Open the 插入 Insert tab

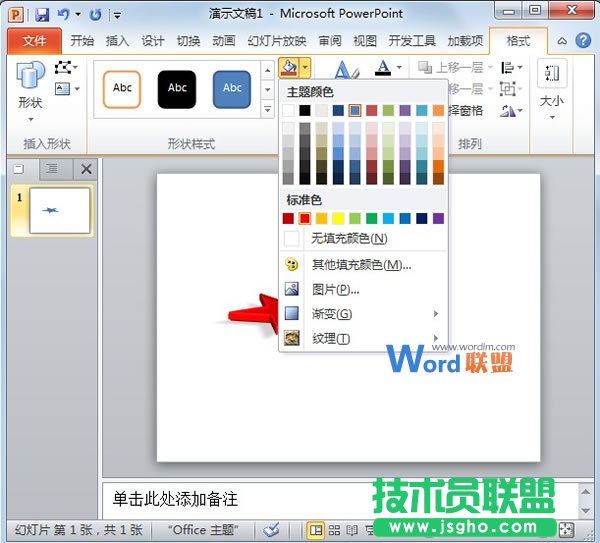point(117,41)
